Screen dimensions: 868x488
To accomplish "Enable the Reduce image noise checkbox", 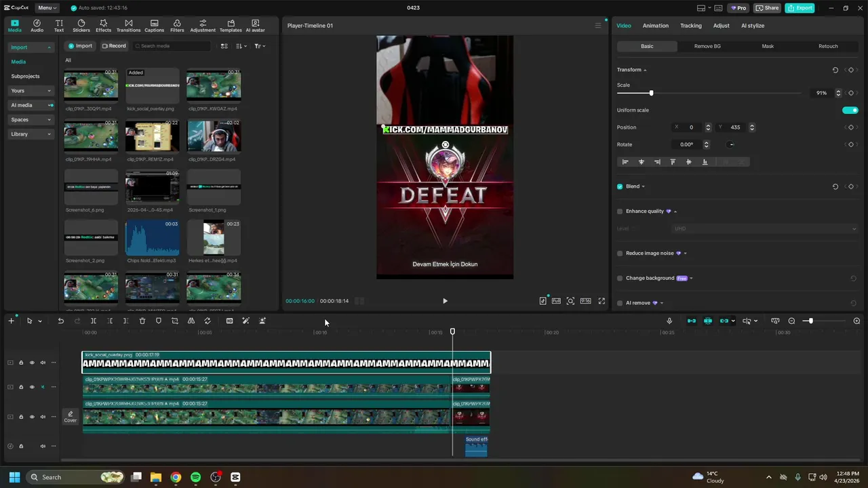I will 620,253.
